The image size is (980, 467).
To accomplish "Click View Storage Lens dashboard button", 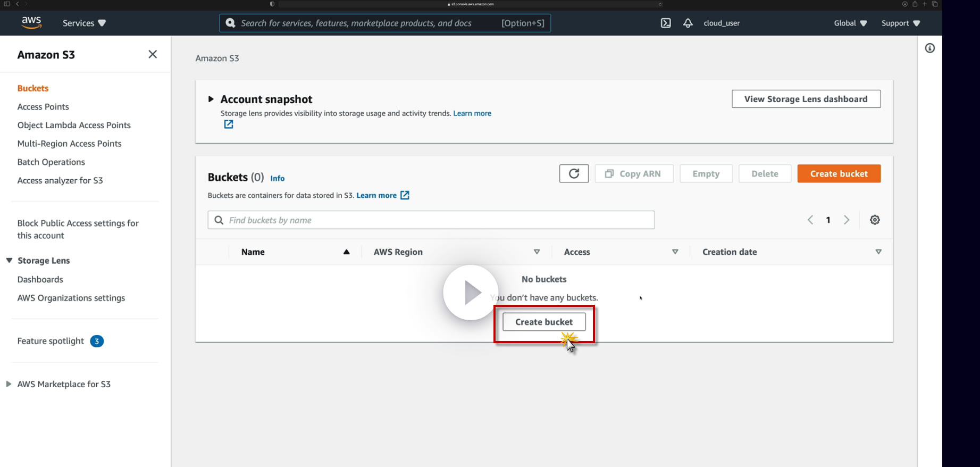I will (x=806, y=99).
